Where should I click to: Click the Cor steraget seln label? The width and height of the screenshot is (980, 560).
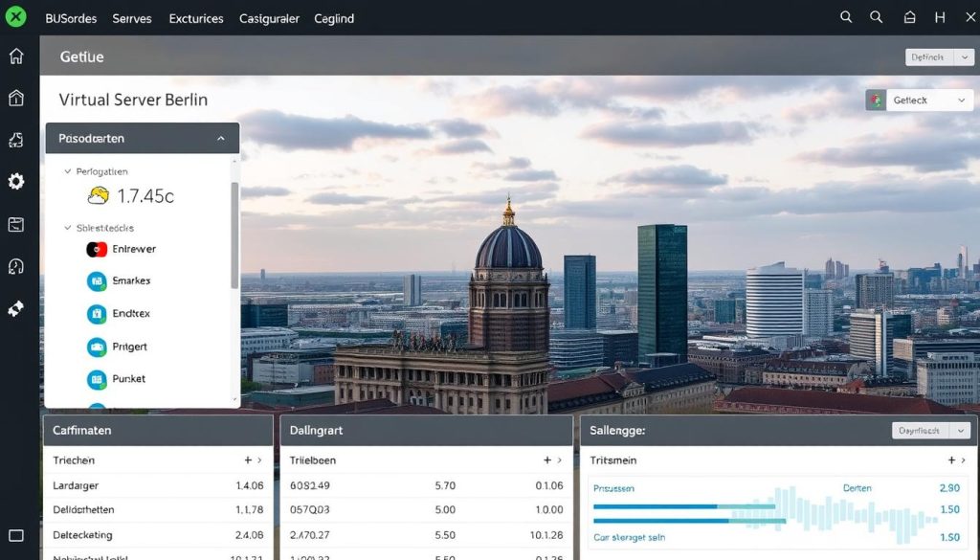[x=630, y=537]
